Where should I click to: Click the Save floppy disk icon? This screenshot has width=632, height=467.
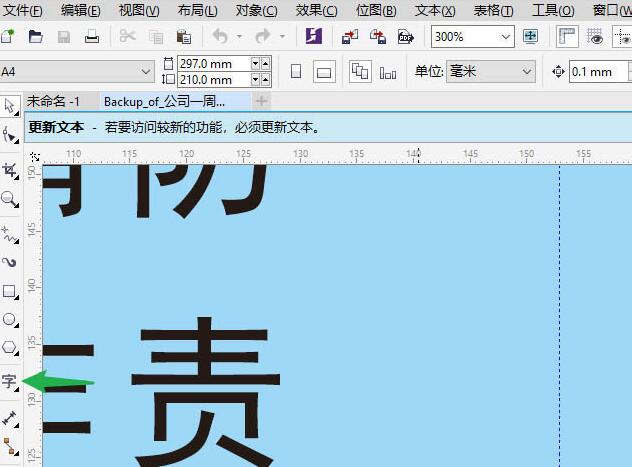64,37
